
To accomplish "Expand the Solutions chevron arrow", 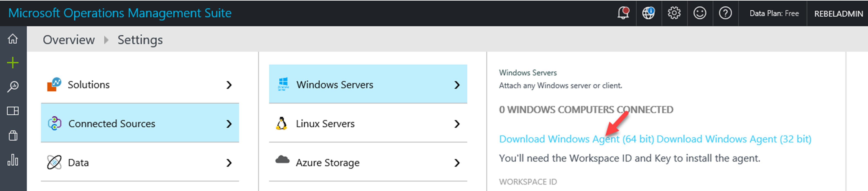I will tap(229, 85).
